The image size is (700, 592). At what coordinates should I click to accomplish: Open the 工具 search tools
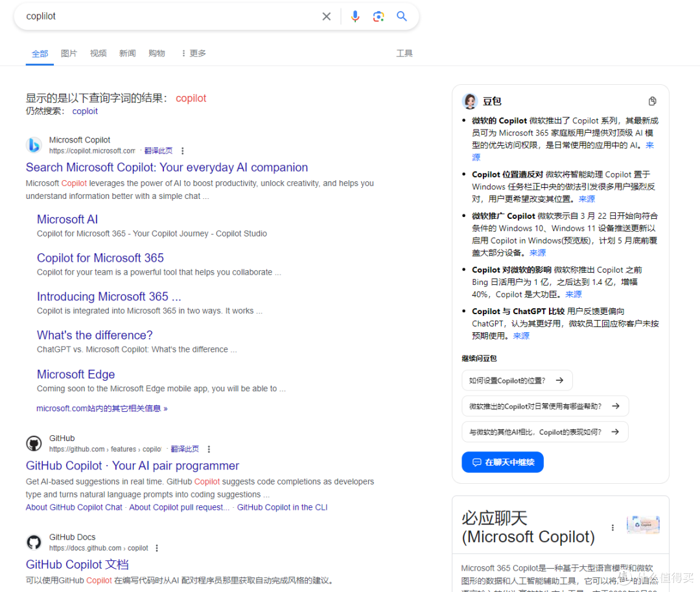(x=404, y=54)
